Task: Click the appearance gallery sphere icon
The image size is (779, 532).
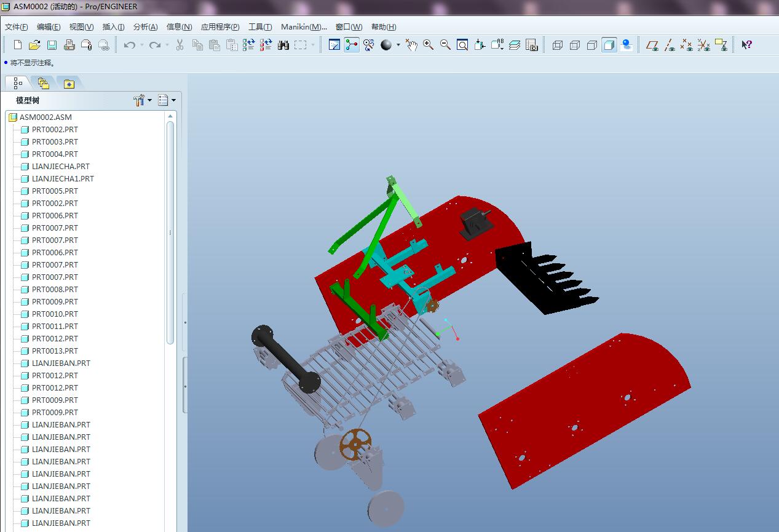Action: point(386,45)
